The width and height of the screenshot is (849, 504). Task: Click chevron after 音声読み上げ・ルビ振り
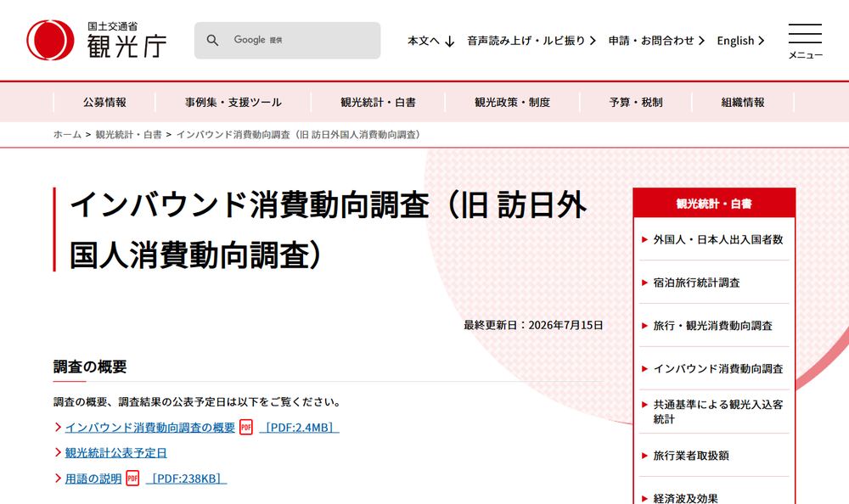593,41
